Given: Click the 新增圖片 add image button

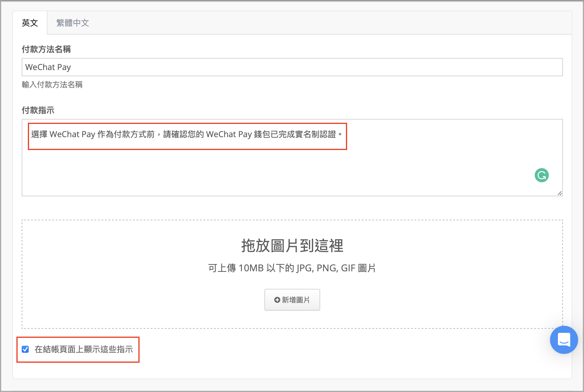Looking at the screenshot, I should click(x=292, y=300).
